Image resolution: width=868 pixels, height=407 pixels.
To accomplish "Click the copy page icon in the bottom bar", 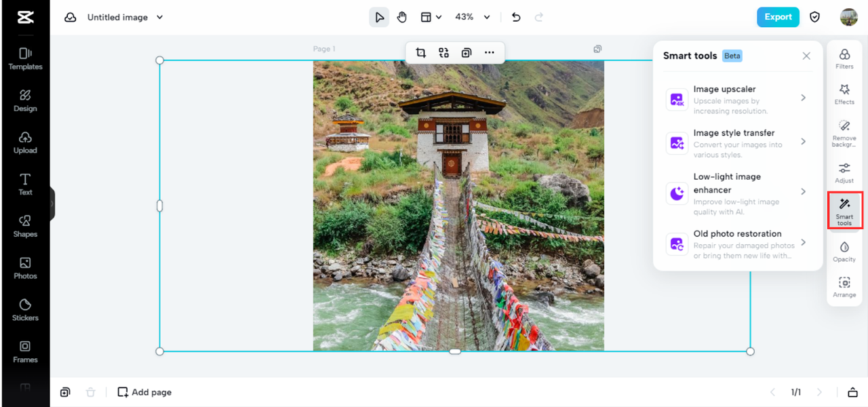I will pos(65,392).
